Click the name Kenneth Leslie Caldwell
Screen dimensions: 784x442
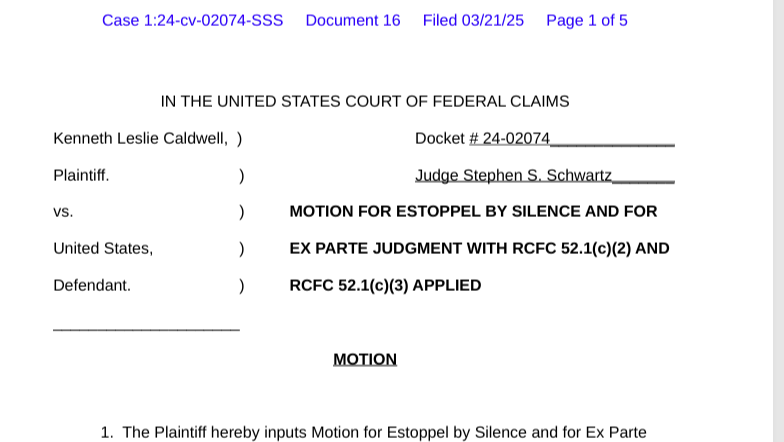(x=140, y=138)
